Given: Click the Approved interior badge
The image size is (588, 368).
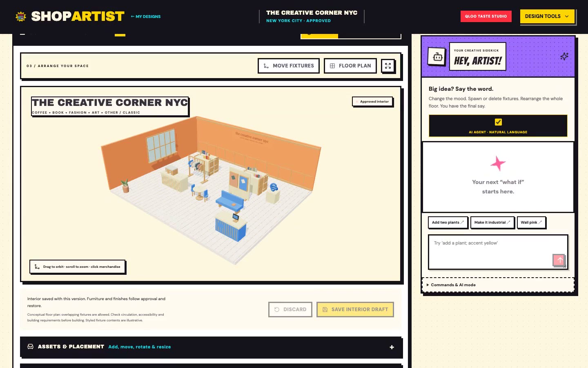Looking at the screenshot, I should pos(372,101).
